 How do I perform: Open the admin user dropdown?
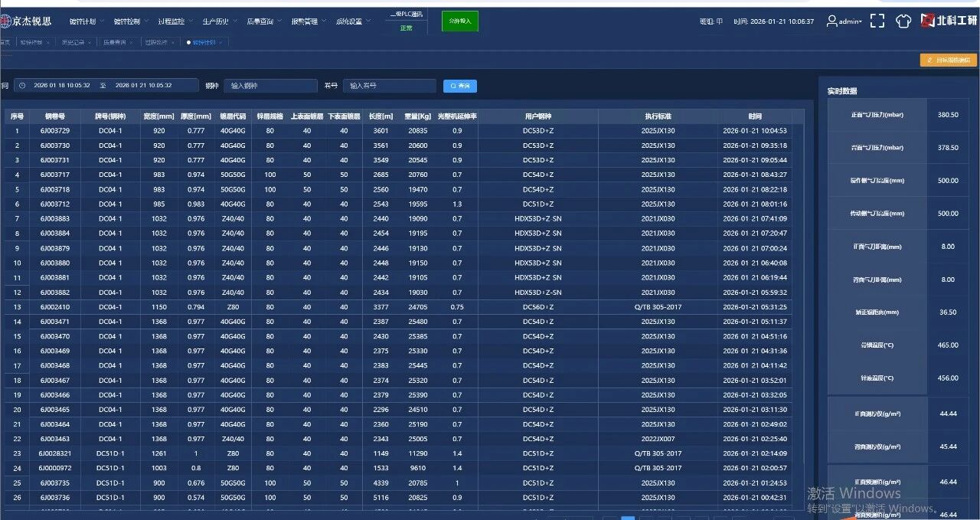pos(849,21)
